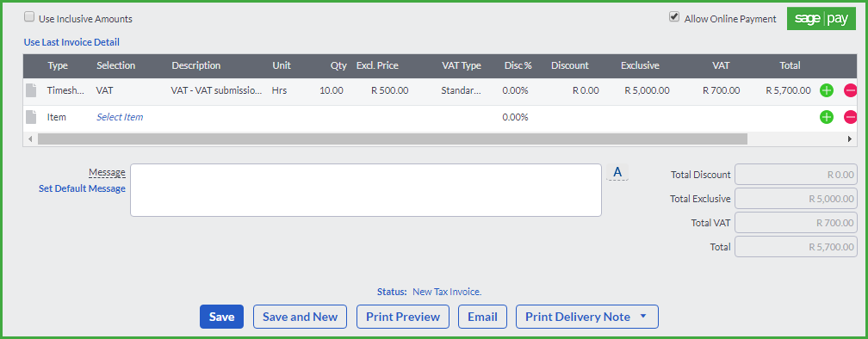The width and height of the screenshot is (868, 339).
Task: Click into the Message text box
Action: [x=366, y=189]
